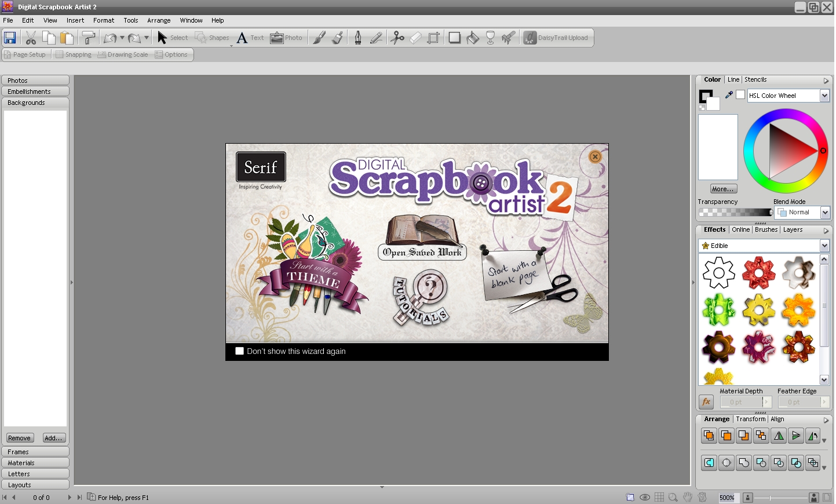Check Don't show this wizard again
Image resolution: width=836 pixels, height=504 pixels.
239,351
